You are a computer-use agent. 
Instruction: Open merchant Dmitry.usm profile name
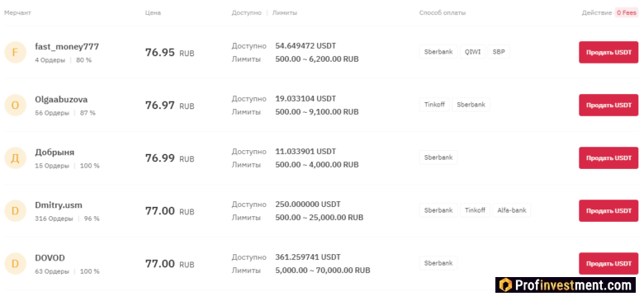click(59, 205)
